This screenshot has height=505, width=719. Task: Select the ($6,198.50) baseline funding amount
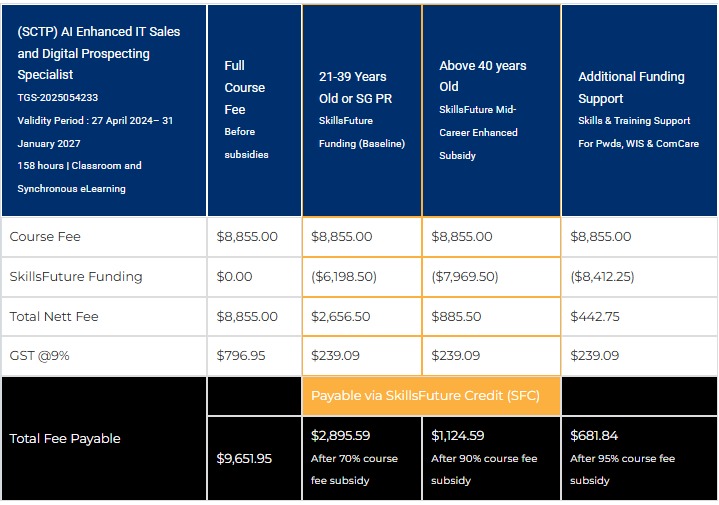(345, 277)
